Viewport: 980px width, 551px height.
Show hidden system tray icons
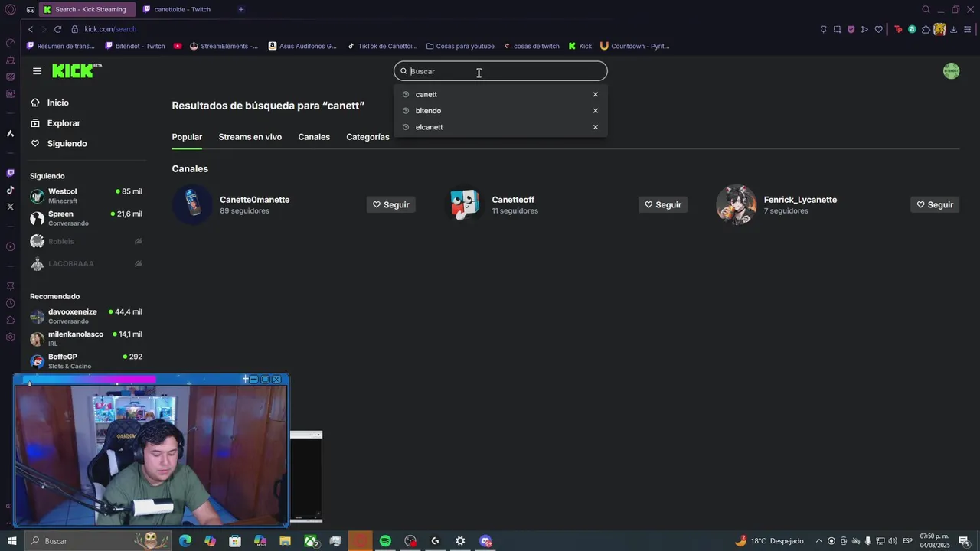click(818, 541)
